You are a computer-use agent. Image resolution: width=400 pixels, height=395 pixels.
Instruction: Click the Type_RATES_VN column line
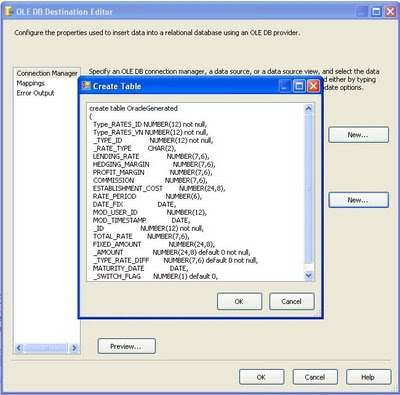(151, 132)
